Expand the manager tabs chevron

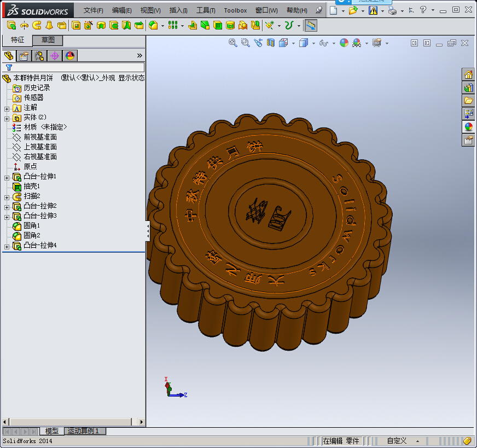[139, 56]
